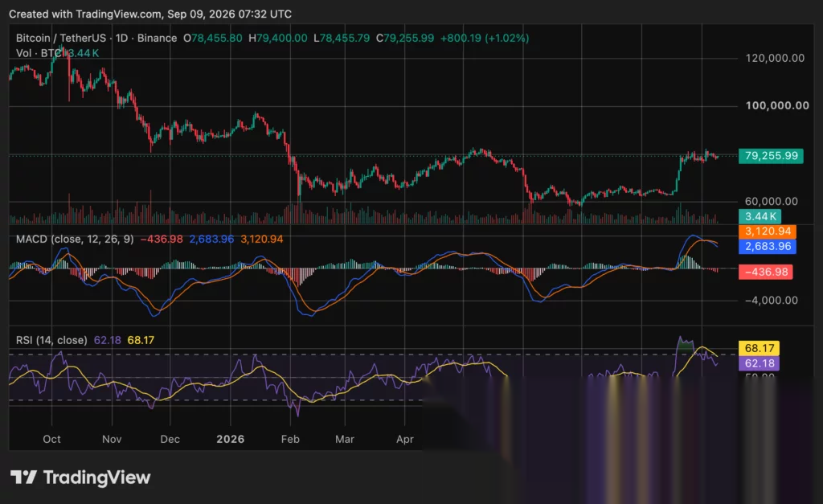Click the TradingView logo at bottom left
The width and height of the screenshot is (823, 504).
[80, 477]
